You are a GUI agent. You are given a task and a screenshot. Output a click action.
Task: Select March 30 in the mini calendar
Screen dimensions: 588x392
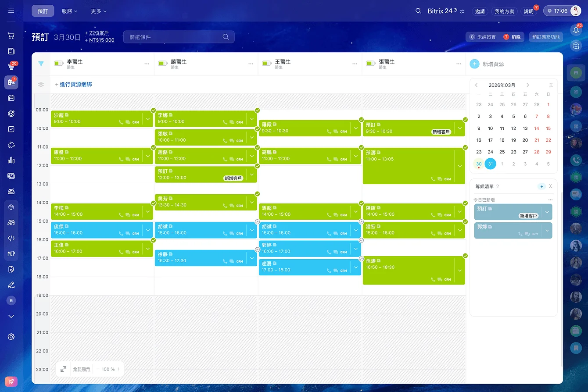click(x=479, y=164)
